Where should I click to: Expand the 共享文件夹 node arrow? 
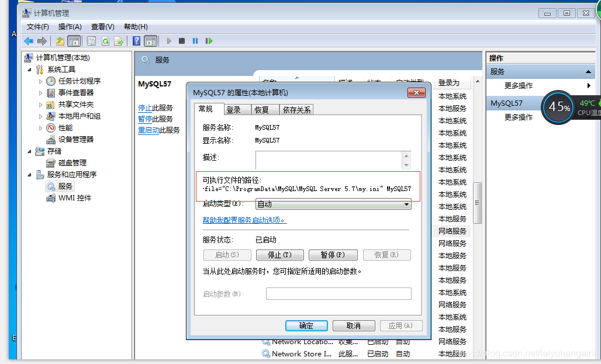click(x=40, y=105)
